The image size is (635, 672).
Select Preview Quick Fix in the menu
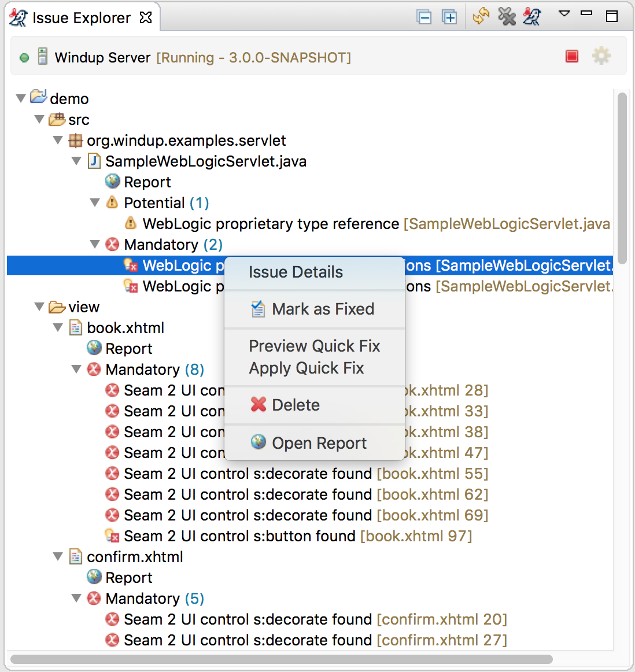[x=314, y=346]
